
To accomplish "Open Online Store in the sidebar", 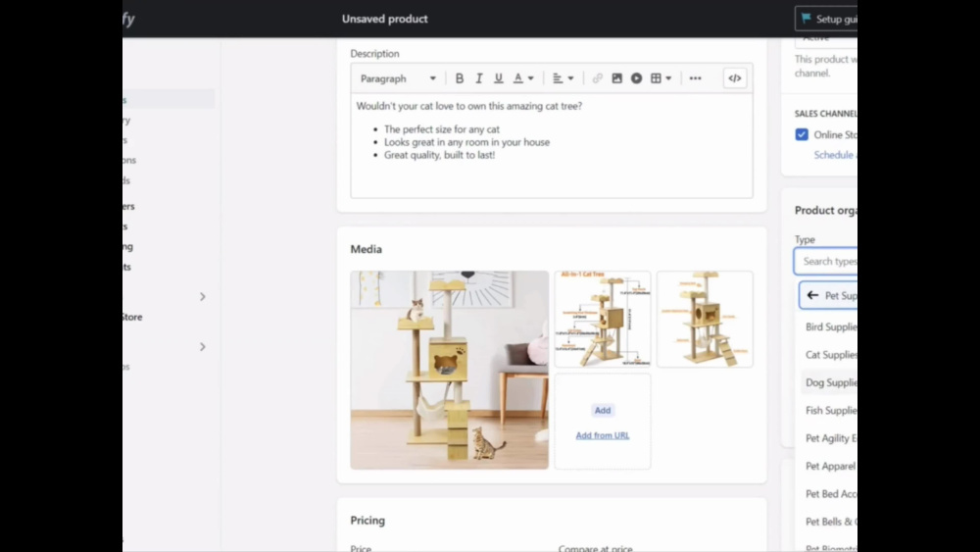I will tap(132, 317).
